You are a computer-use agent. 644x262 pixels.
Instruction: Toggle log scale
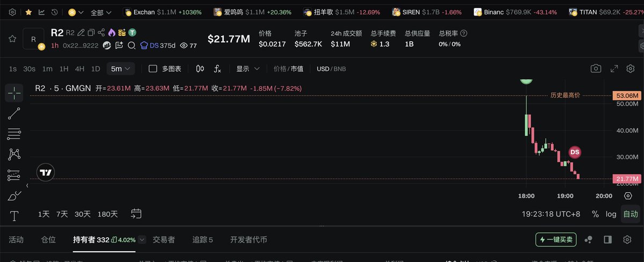click(611, 214)
